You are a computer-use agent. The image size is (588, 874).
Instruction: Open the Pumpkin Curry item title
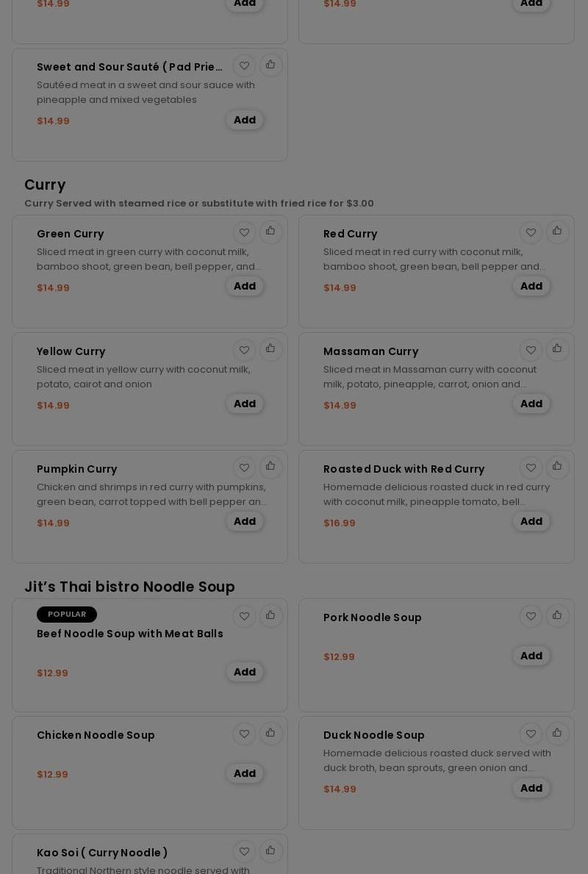coord(77,469)
